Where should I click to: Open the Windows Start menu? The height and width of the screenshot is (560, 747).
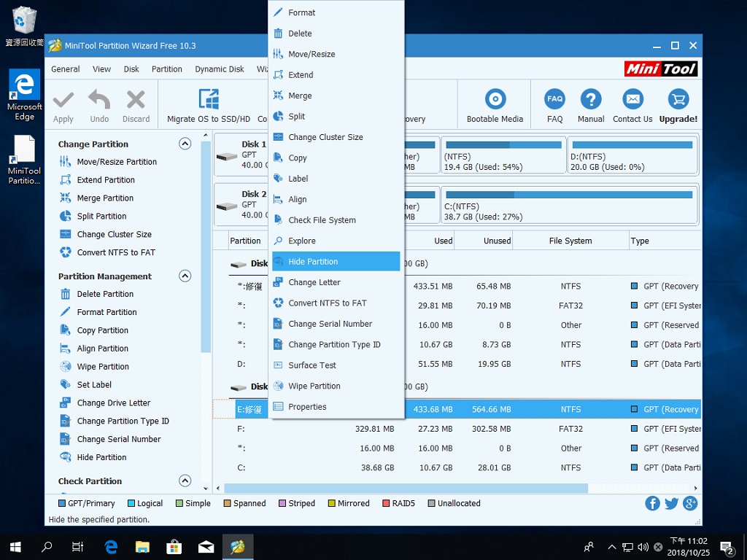pyautogui.click(x=15, y=547)
